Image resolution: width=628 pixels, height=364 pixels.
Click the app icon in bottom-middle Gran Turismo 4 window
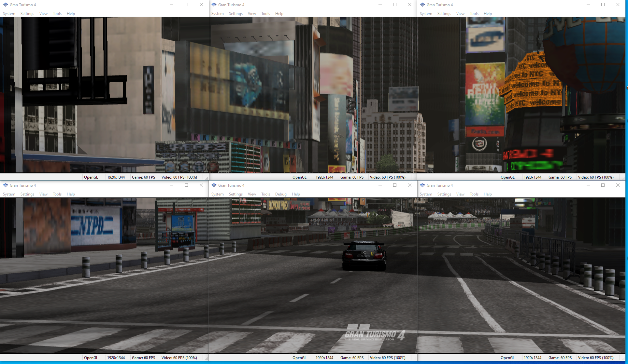(214, 185)
